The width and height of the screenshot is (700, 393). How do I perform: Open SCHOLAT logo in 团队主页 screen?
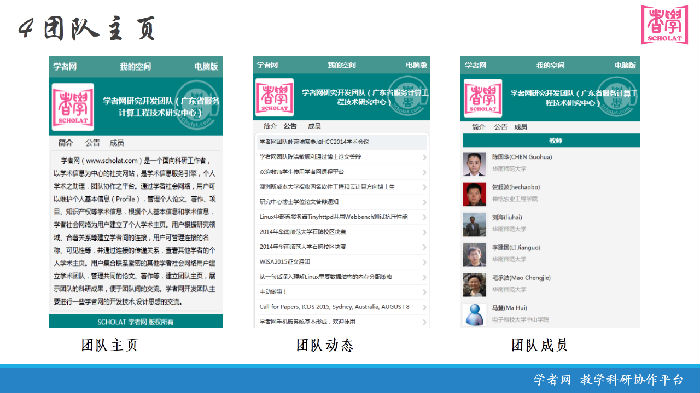coord(73,107)
